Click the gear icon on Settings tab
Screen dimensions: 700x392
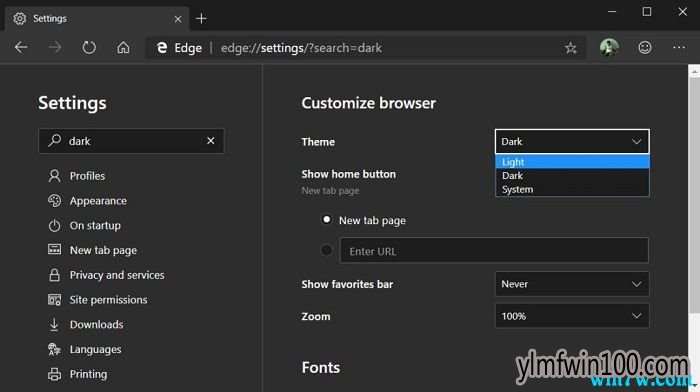[x=19, y=18]
